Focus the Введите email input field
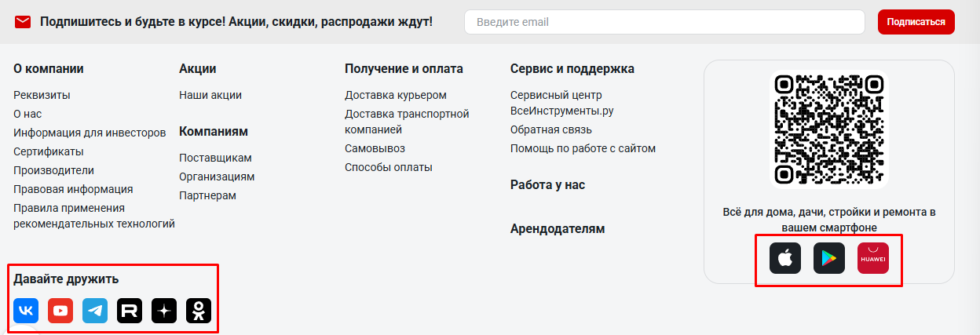Viewport: 980px width, 335px height. coord(664,22)
